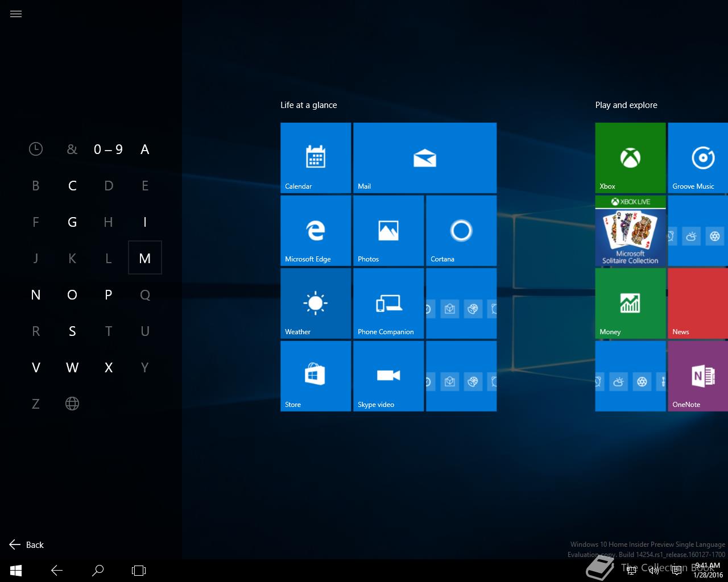Viewport: 728px width, 582px height.
Task: Click the Play and explore heading
Action: tap(626, 105)
